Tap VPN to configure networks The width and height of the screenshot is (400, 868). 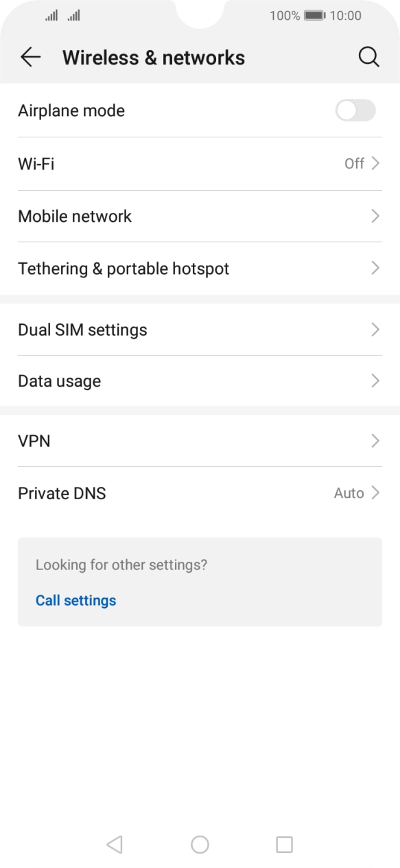200,441
